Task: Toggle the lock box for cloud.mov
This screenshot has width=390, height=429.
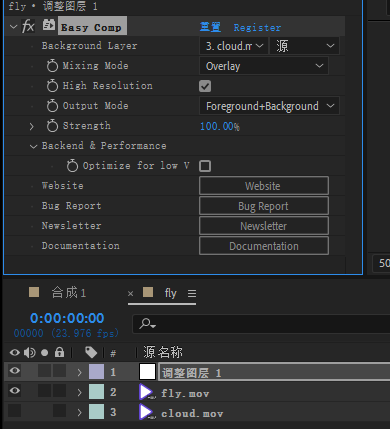Action: 59,411
